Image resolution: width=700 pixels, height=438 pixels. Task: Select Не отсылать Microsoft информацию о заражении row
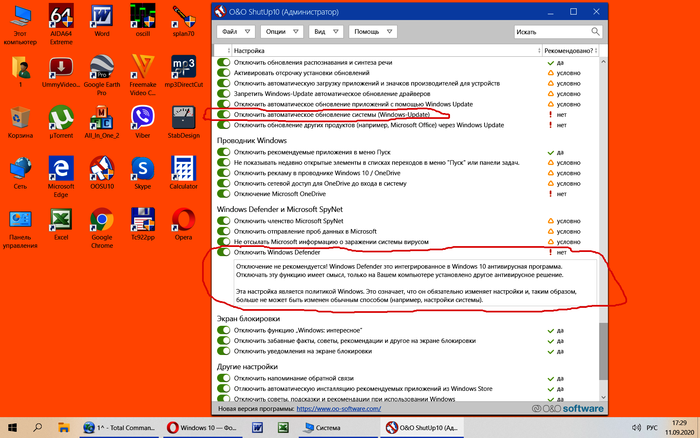pyautogui.click(x=407, y=242)
